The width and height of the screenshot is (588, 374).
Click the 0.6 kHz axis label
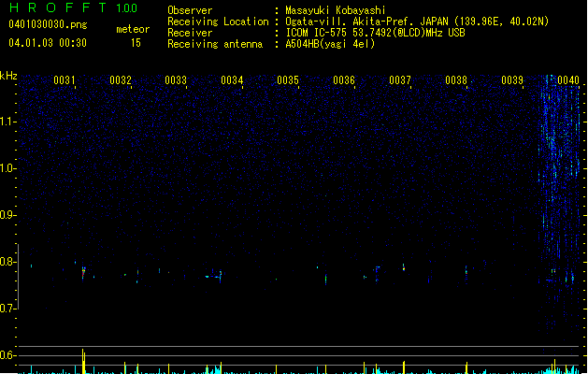pyautogui.click(x=7, y=355)
